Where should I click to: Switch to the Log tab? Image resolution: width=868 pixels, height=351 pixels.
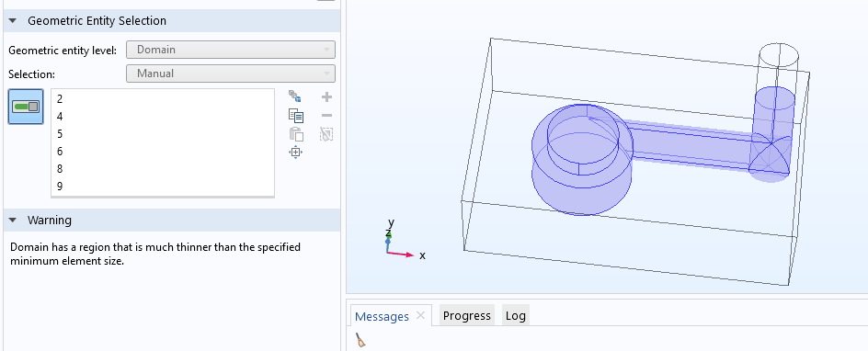pyautogui.click(x=515, y=315)
